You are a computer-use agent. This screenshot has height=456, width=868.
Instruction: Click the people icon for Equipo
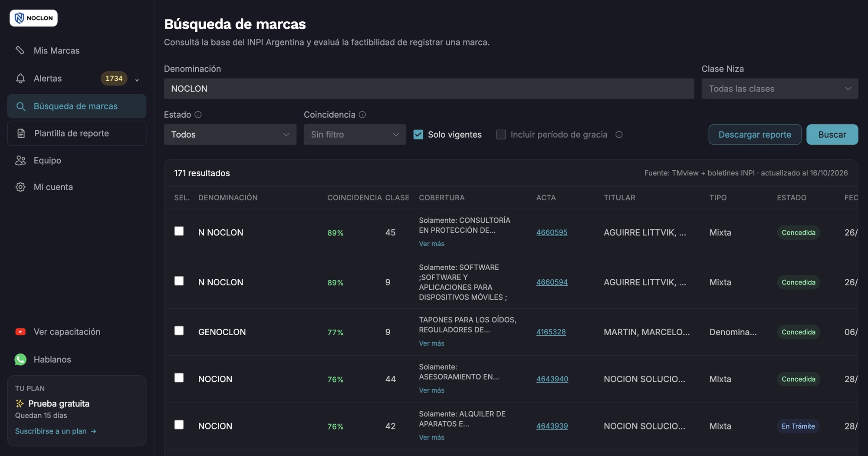pyautogui.click(x=20, y=160)
